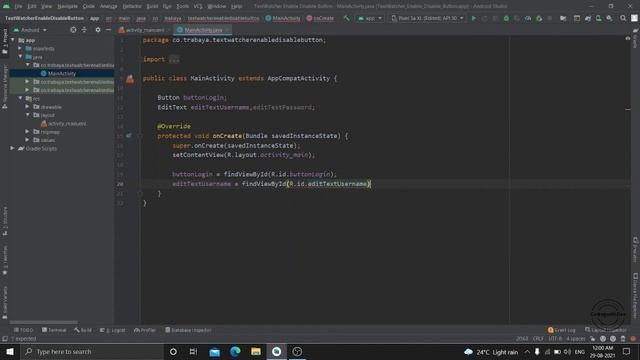Click the class gutter icon beside MainActivity
Image resolution: width=640 pixels, height=360 pixels.
click(130, 79)
